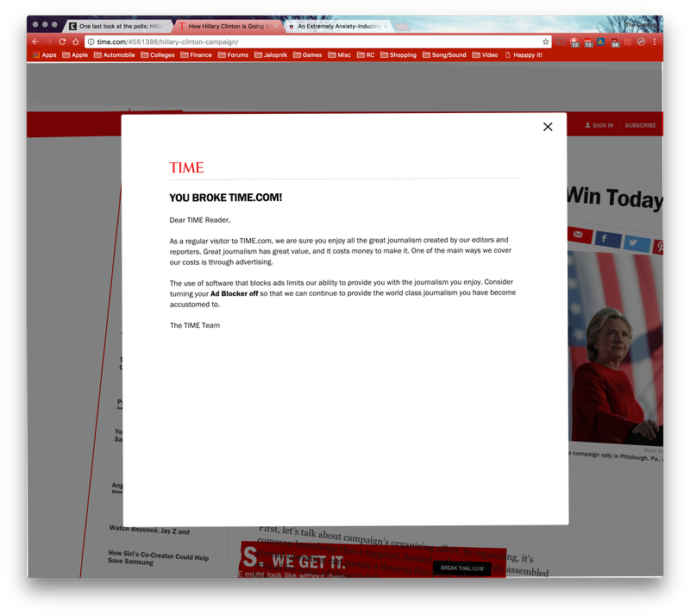Open the round red extension badged 12
Image resolution: width=690 pixels, height=616 pixels.
(574, 42)
